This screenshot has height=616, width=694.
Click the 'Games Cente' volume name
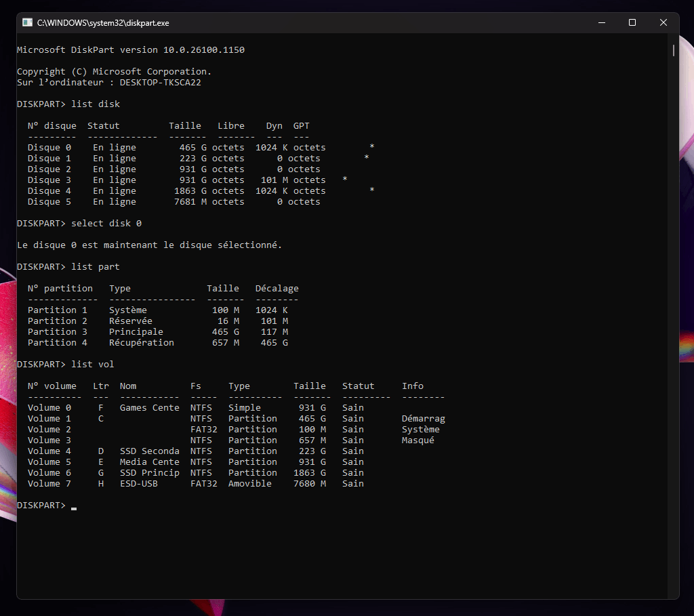(x=150, y=407)
